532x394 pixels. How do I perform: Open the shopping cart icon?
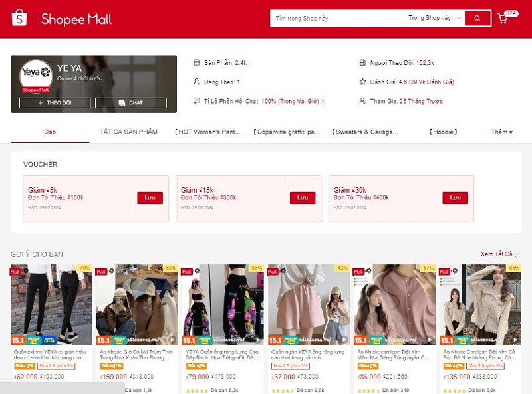[x=503, y=19]
